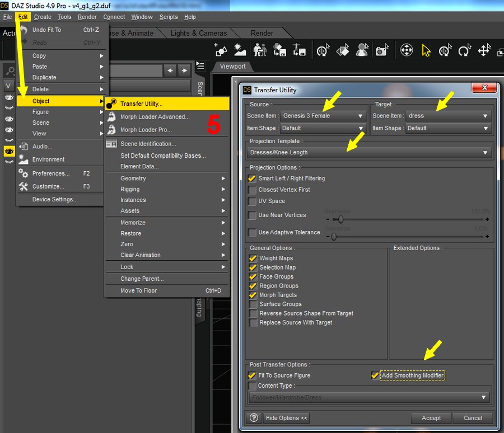Check Use Near Vertices option
Image resolution: width=504 pixels, height=433 pixels.
(x=252, y=215)
